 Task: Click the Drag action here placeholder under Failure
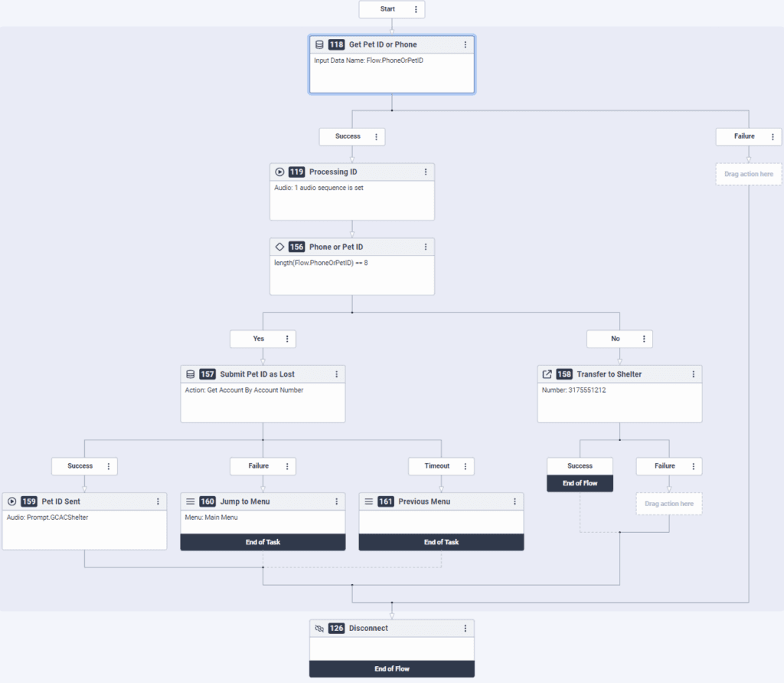point(749,174)
